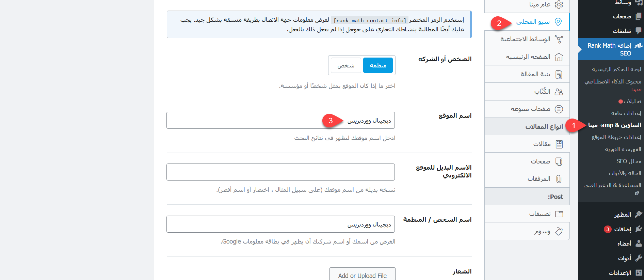Click the [rank_math_contact_info] shortcode text
The image size is (644, 280).
pyautogui.click(x=370, y=20)
